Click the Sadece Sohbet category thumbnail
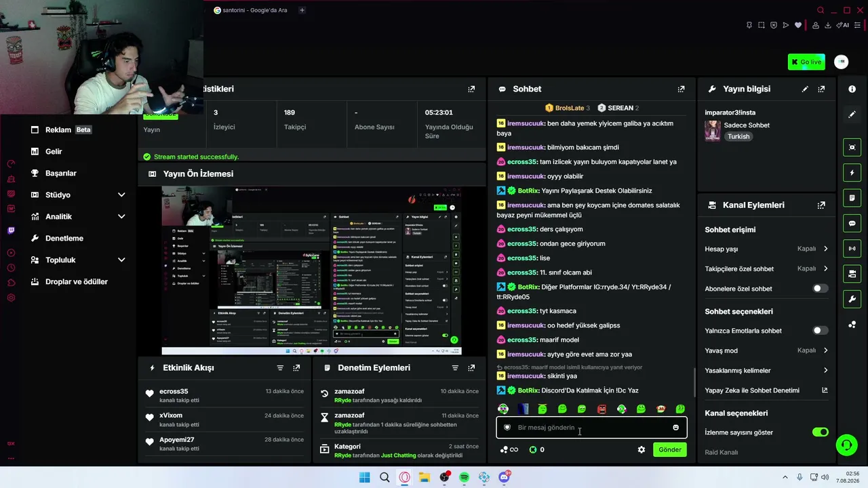This screenshot has width=868, height=488. click(x=713, y=130)
